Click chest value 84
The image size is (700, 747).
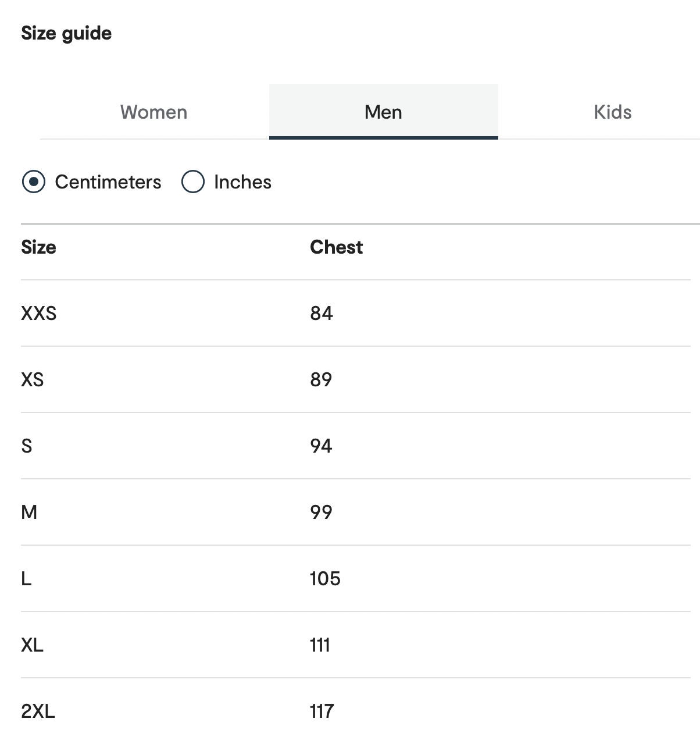[322, 314]
